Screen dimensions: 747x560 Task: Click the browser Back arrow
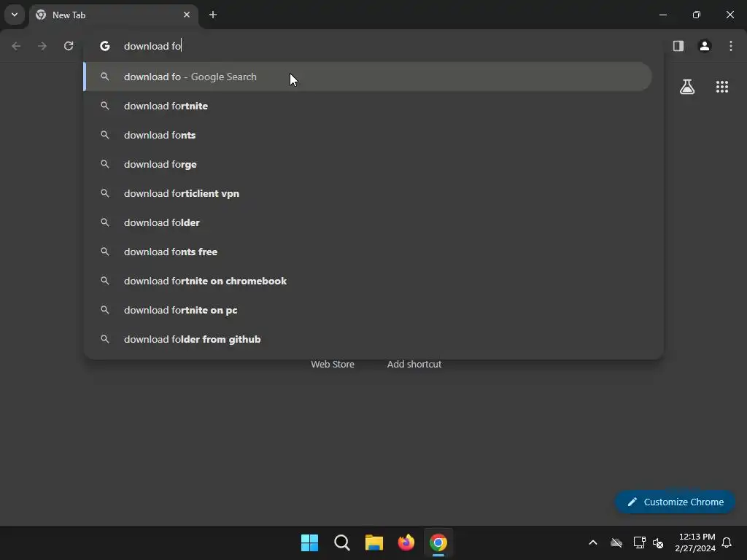click(16, 46)
